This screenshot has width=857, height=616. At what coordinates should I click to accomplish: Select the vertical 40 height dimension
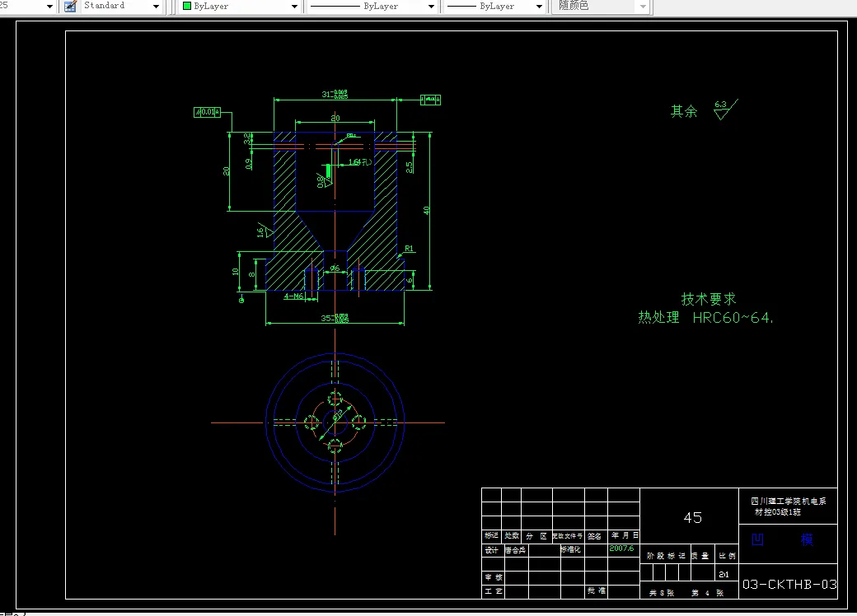pyautogui.click(x=426, y=211)
